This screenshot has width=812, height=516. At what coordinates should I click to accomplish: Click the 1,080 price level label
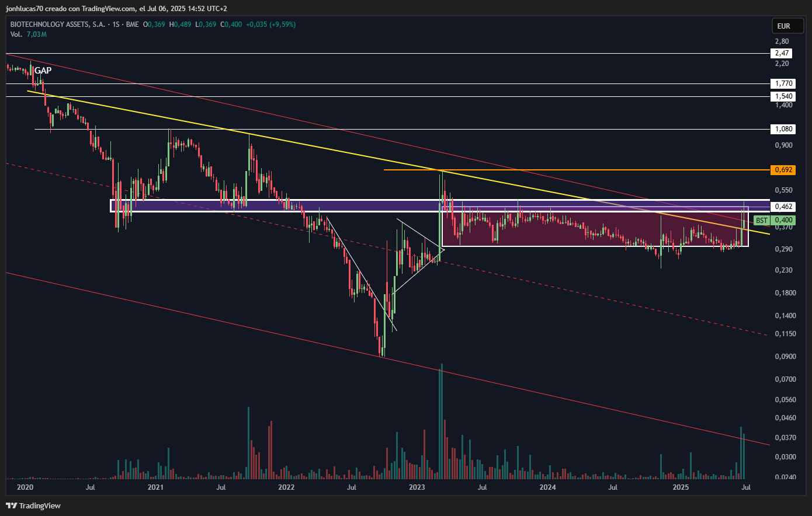783,129
